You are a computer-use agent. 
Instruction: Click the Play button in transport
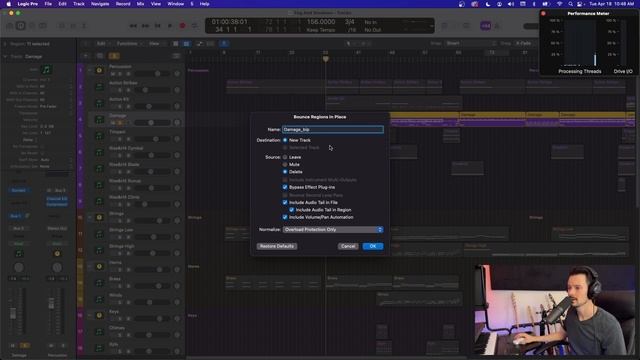[x=170, y=26]
